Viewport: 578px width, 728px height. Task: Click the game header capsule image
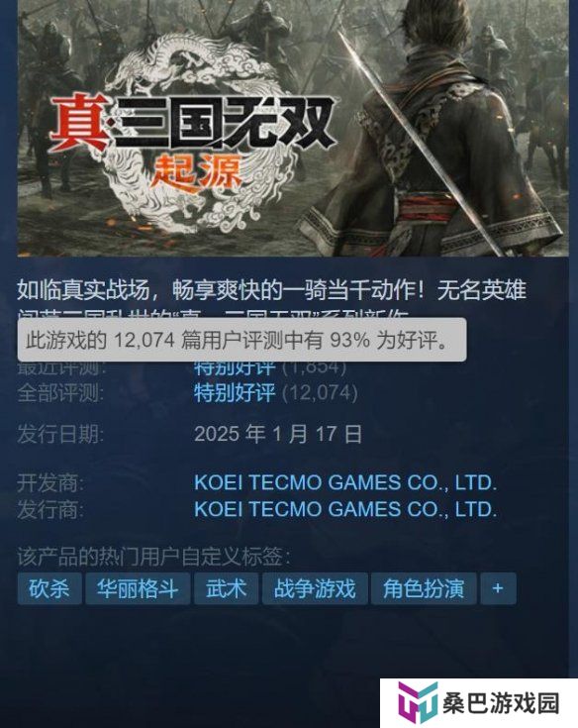[x=293, y=128]
